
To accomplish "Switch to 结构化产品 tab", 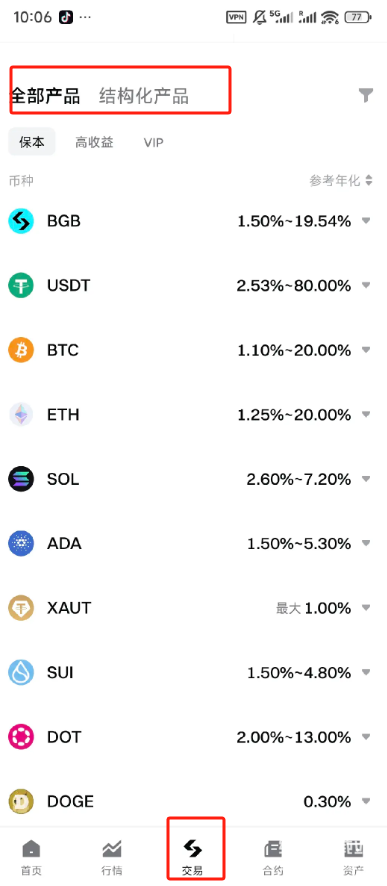I will [144, 95].
